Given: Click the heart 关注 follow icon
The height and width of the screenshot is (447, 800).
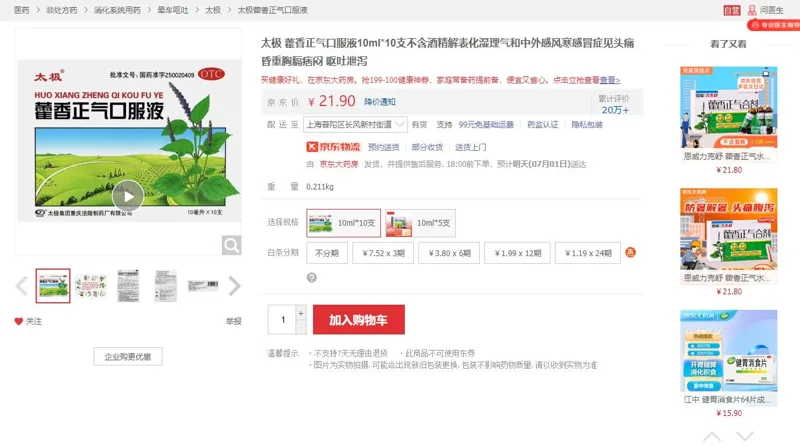Looking at the screenshot, I should coord(19,321).
